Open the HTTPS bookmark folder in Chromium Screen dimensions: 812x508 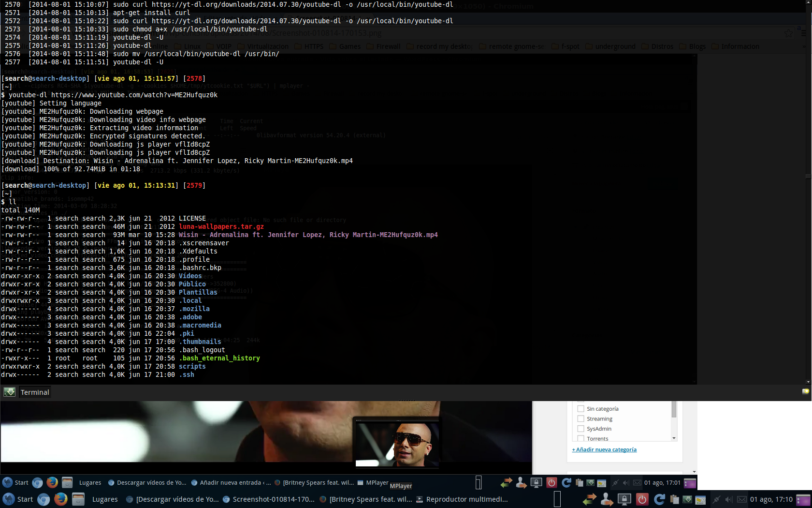pos(309,46)
